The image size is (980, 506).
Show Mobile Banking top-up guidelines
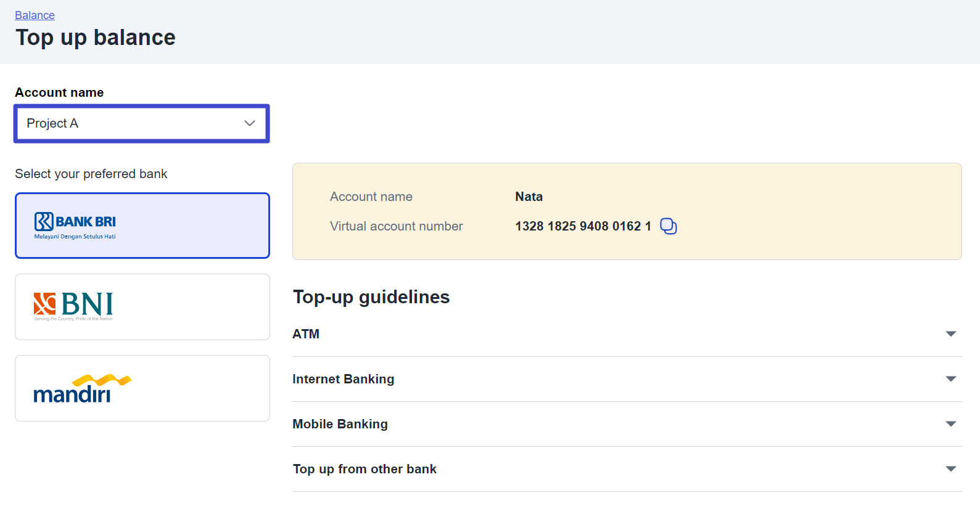[x=627, y=424]
